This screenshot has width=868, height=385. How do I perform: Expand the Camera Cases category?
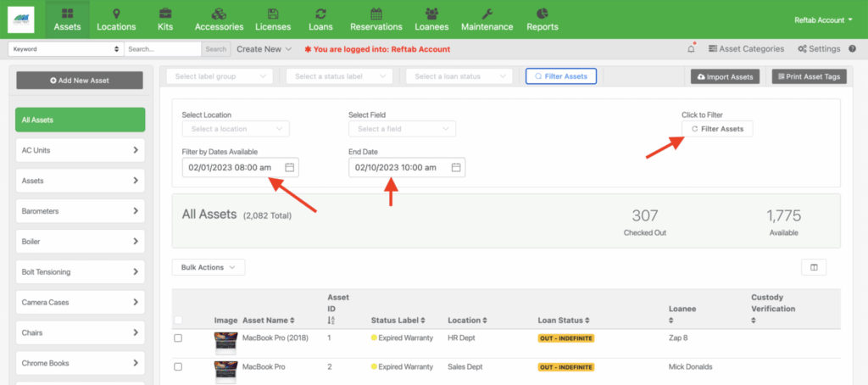(81, 303)
